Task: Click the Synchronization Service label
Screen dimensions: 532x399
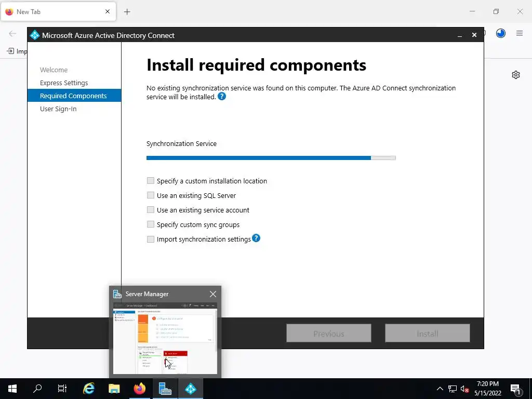Action: 181,143
